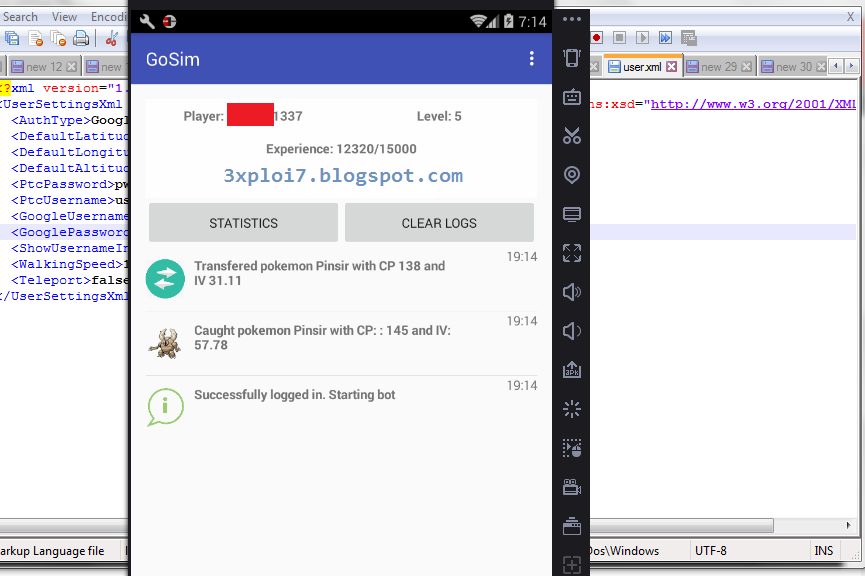Stop macro recording in Notepad++
865x576 pixels.
click(x=620, y=38)
